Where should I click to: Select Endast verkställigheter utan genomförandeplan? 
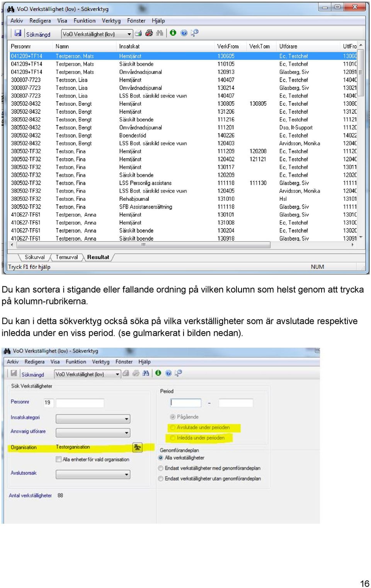click(x=160, y=479)
